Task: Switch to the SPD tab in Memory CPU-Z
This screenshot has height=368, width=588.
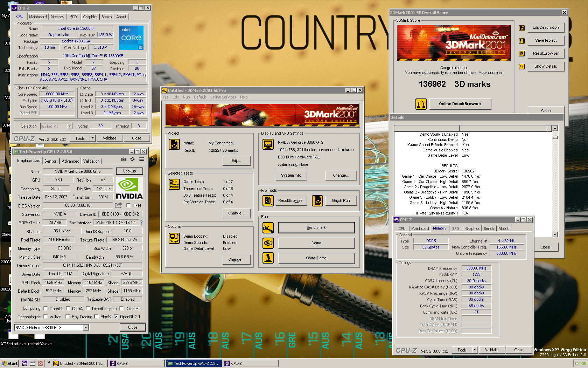Action: tap(455, 229)
